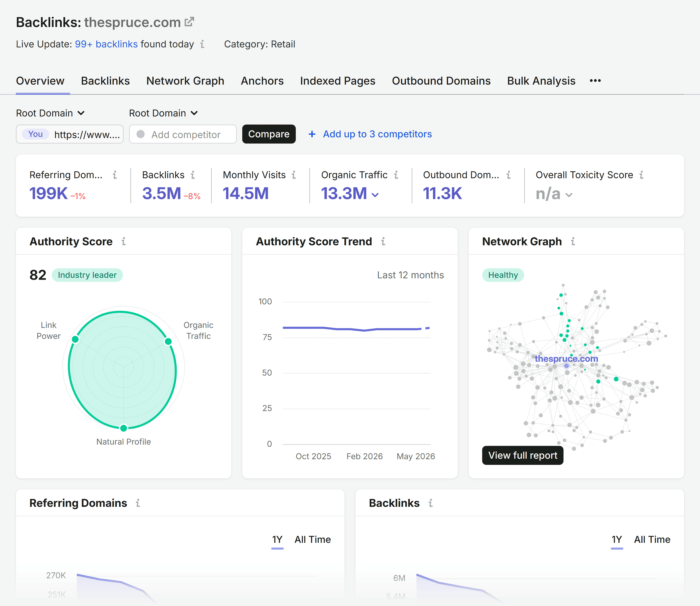
Task: Click the Natural Profile point on radar chart
Action: click(x=124, y=428)
